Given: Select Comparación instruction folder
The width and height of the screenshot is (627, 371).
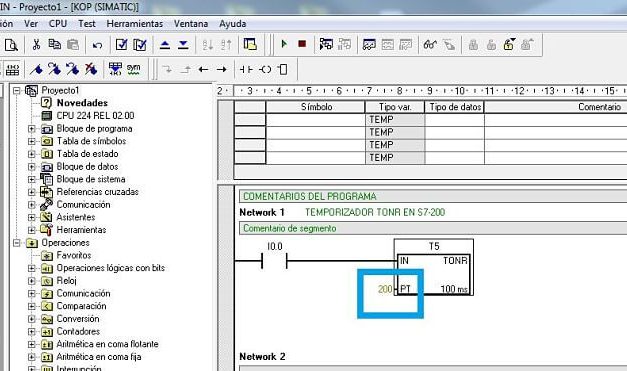Looking at the screenshot, I should [x=81, y=306].
